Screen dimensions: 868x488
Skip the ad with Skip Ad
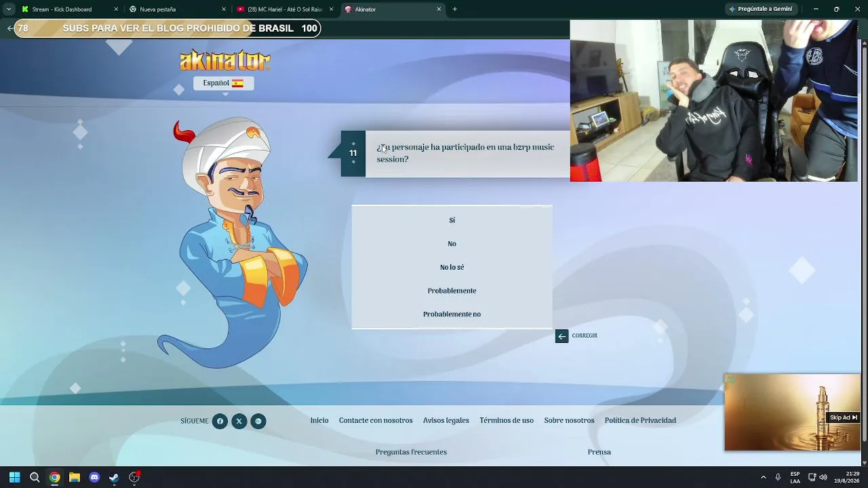click(844, 418)
